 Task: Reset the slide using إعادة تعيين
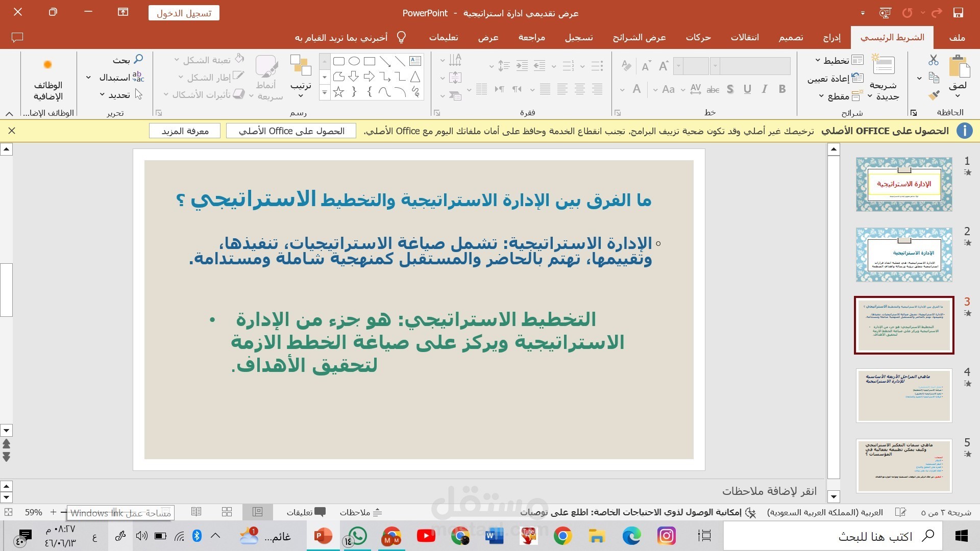click(836, 78)
